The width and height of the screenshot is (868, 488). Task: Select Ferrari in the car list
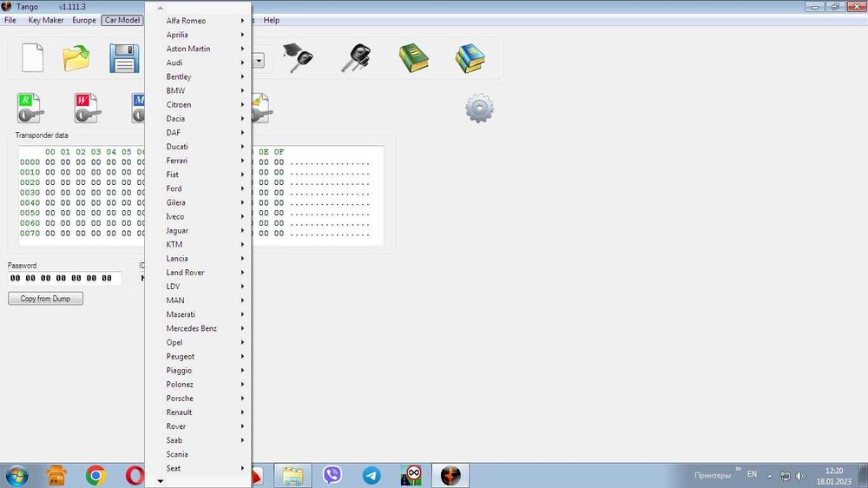click(198, 161)
